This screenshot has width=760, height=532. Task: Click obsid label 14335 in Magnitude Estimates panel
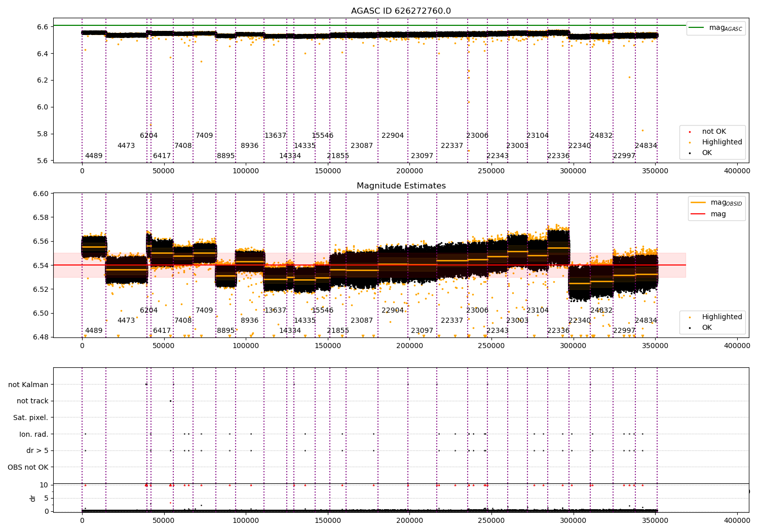[305, 321]
